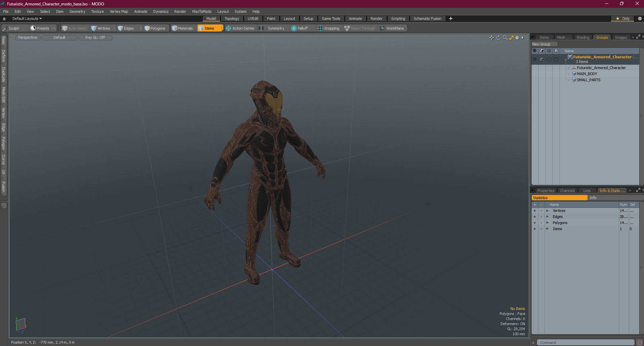Open the Geometry menu
This screenshot has height=346, width=644.
point(77,11)
